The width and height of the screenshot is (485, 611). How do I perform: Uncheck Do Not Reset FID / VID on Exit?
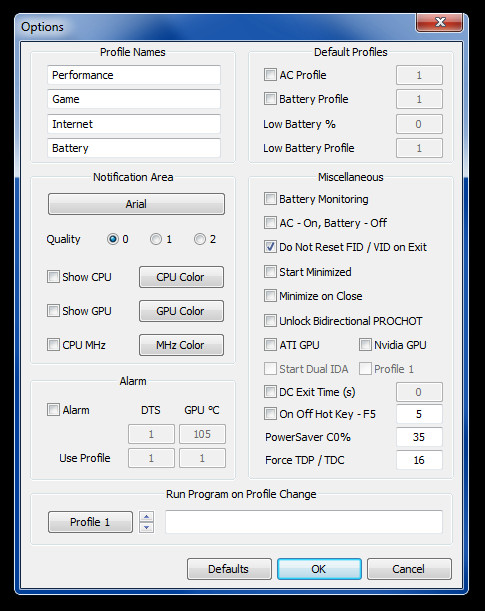tap(270, 247)
